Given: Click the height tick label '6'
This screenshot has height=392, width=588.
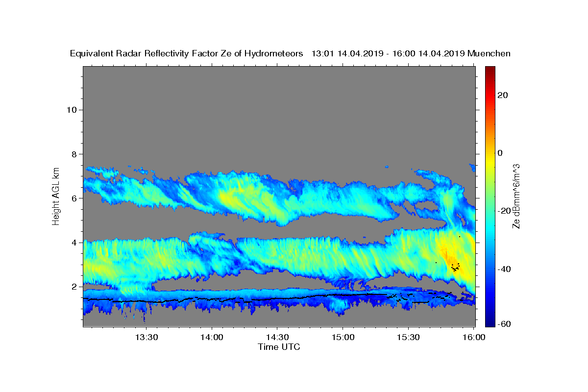Looking at the screenshot, I should (x=74, y=198).
